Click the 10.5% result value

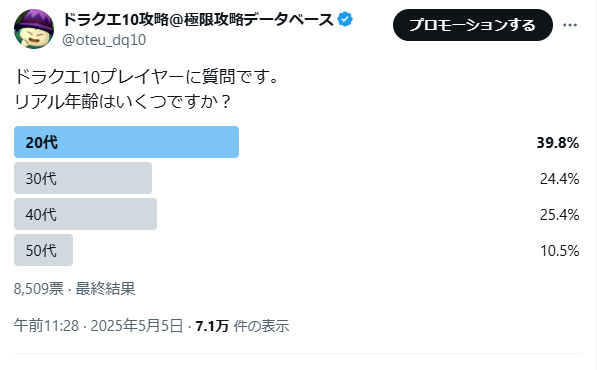[x=560, y=250]
